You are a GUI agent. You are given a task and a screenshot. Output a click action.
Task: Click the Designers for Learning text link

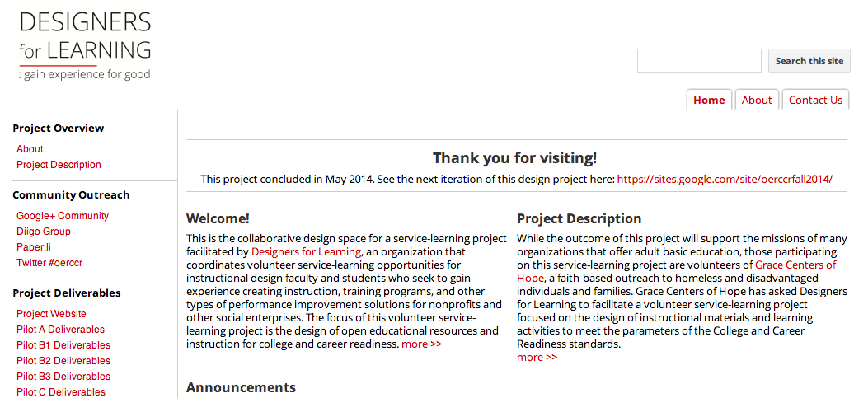click(306, 251)
